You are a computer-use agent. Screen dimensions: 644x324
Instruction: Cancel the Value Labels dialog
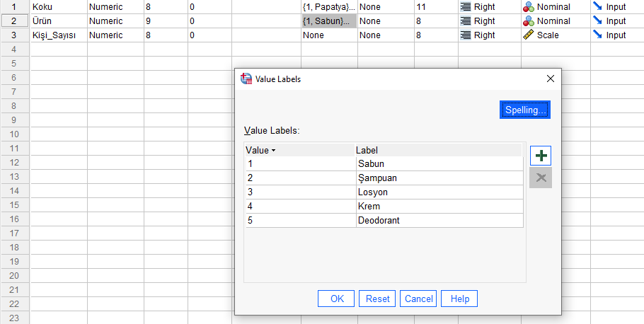coord(418,299)
